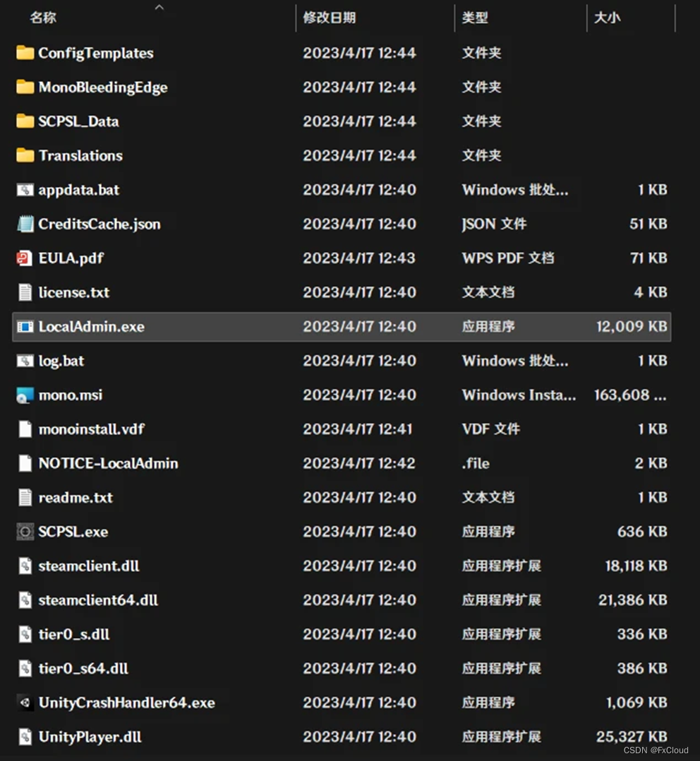
Task: Click the steamclient.dll file icon
Action: (25, 566)
